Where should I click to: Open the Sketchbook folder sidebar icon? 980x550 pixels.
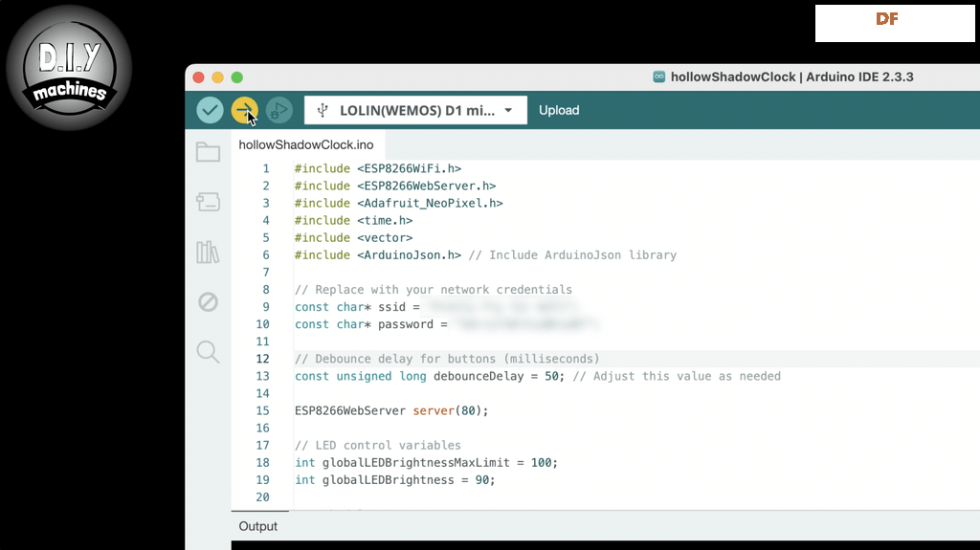click(x=208, y=152)
